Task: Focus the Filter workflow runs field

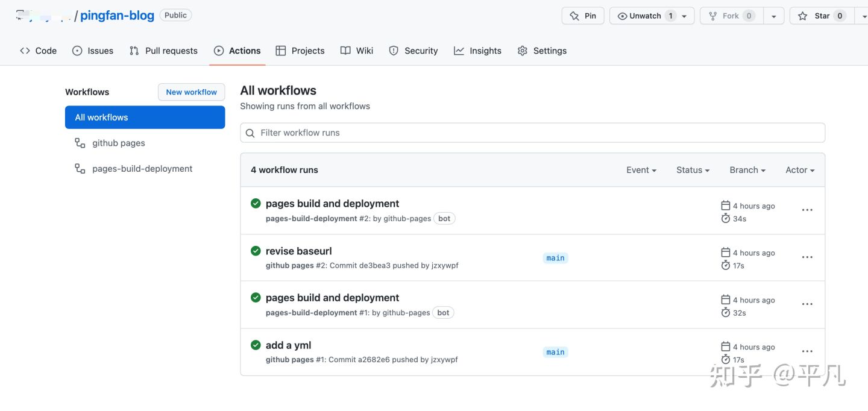Action: [532, 133]
